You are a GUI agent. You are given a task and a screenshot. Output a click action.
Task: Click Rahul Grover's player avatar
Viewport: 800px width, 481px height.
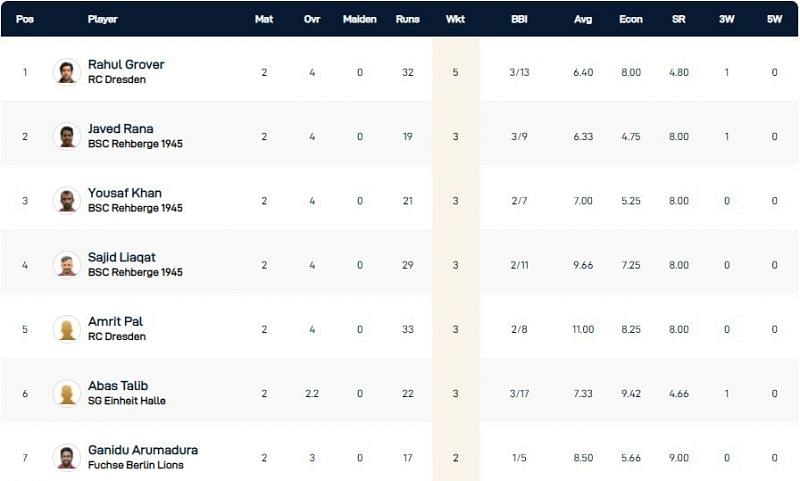(x=67, y=72)
